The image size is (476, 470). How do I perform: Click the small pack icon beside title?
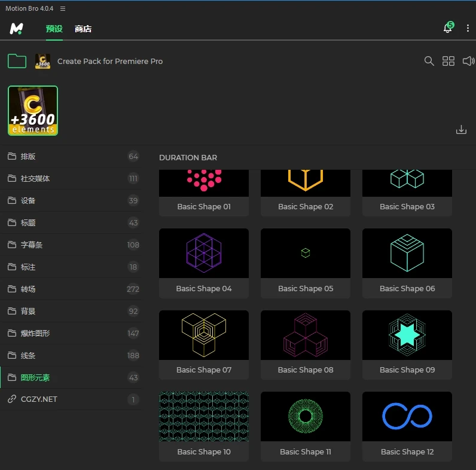click(x=42, y=61)
